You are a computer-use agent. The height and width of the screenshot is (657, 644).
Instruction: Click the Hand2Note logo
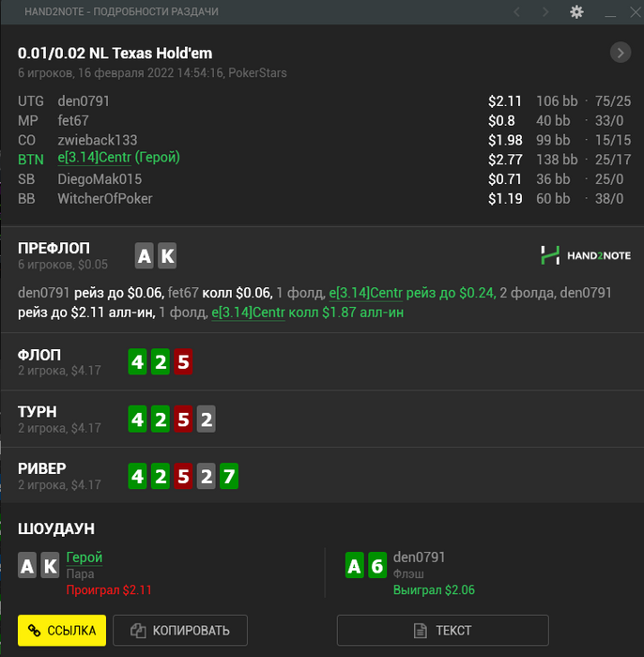[x=586, y=255]
